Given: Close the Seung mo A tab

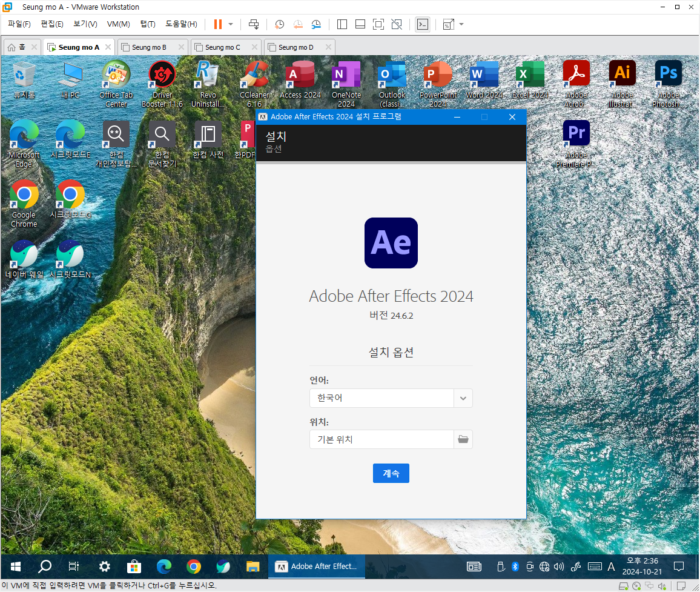Looking at the screenshot, I should pyautogui.click(x=108, y=47).
